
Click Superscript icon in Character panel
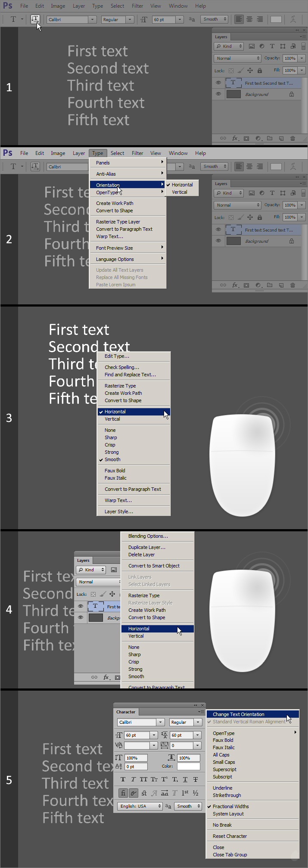click(x=165, y=779)
